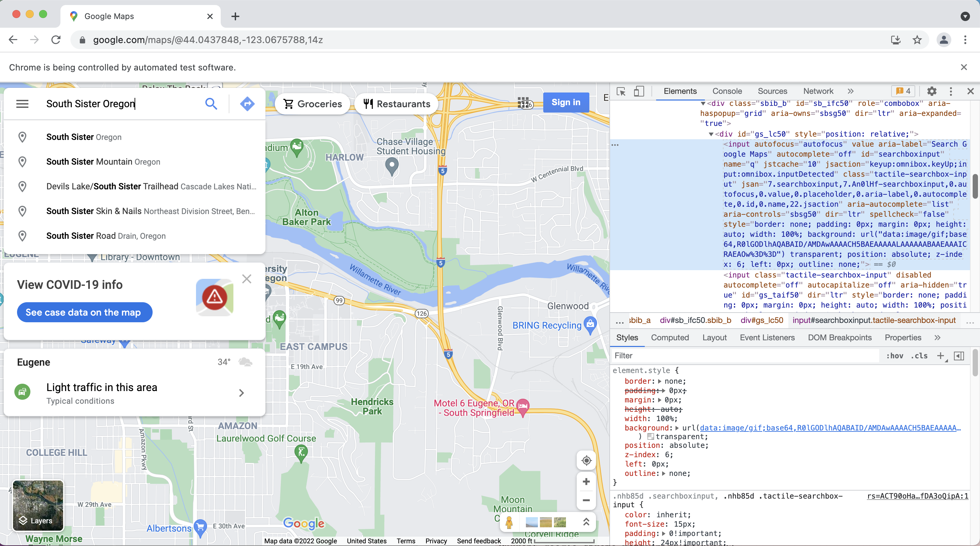Select div#gs_lc50 in the breadcrumb
Screen dimensions: 980x546
[762, 320]
